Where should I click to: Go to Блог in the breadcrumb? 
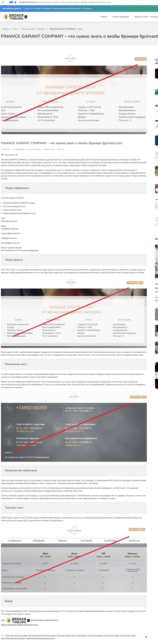click(x=15, y=29)
